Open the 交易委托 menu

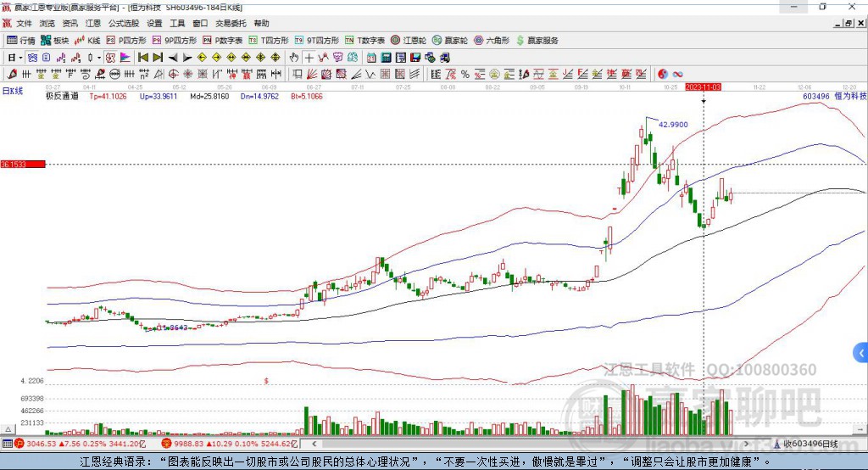(231, 23)
